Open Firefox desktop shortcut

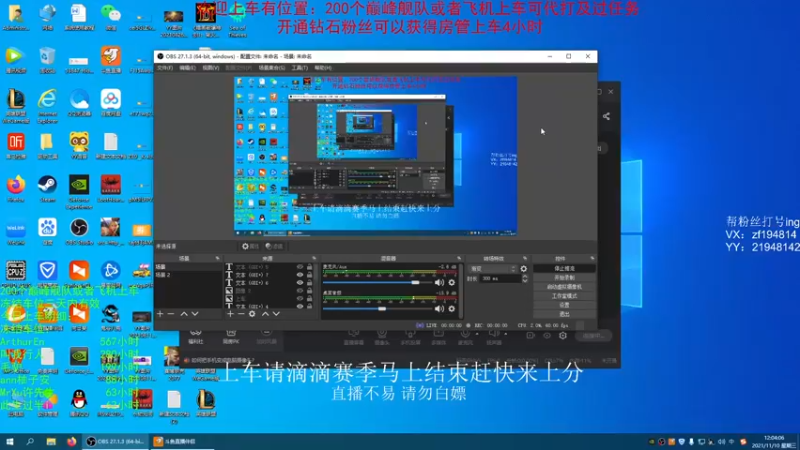[x=16, y=188]
